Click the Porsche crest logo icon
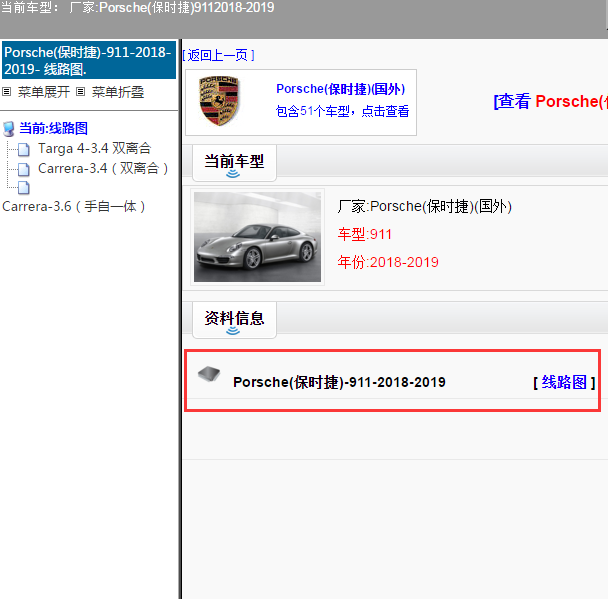608x599 pixels. tap(219, 101)
